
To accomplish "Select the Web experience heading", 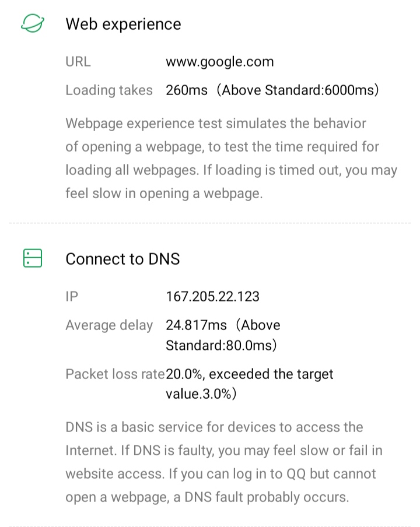I will 123,24.
